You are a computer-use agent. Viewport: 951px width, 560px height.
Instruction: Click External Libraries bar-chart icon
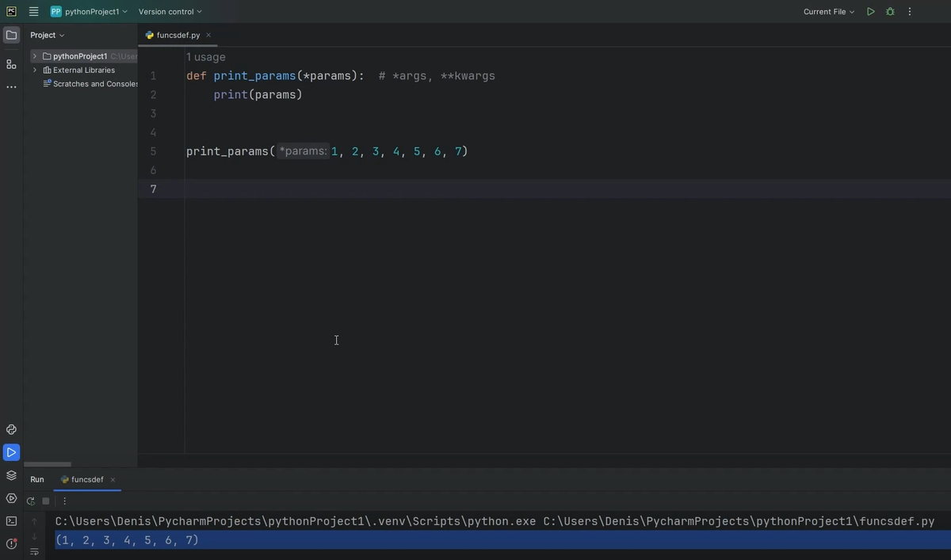pos(48,70)
